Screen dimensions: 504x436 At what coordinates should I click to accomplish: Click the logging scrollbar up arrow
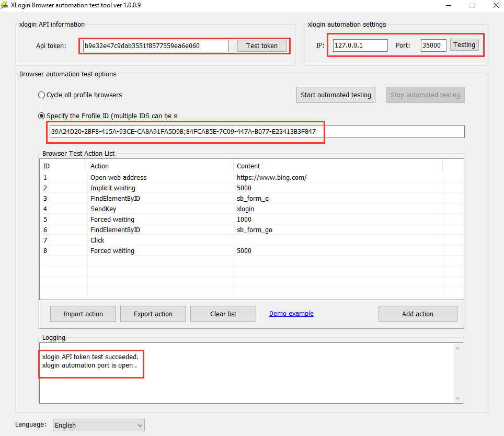pyautogui.click(x=457, y=348)
